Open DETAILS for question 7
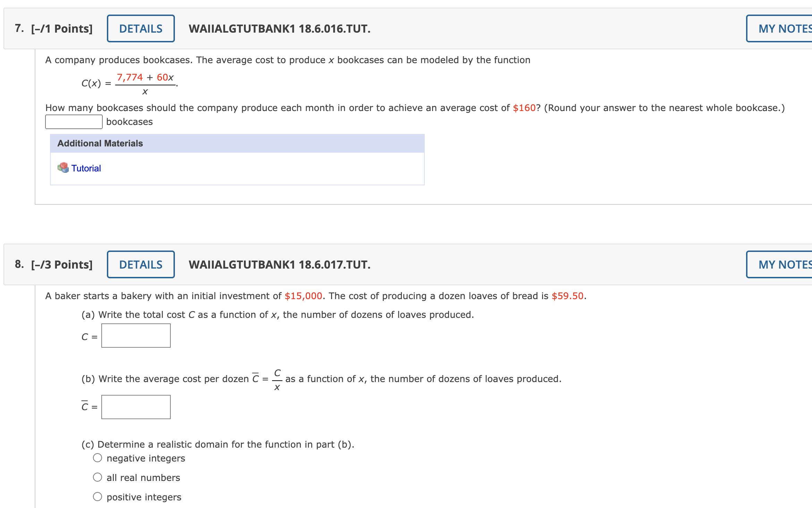The height and width of the screenshot is (508, 812). pos(141,28)
